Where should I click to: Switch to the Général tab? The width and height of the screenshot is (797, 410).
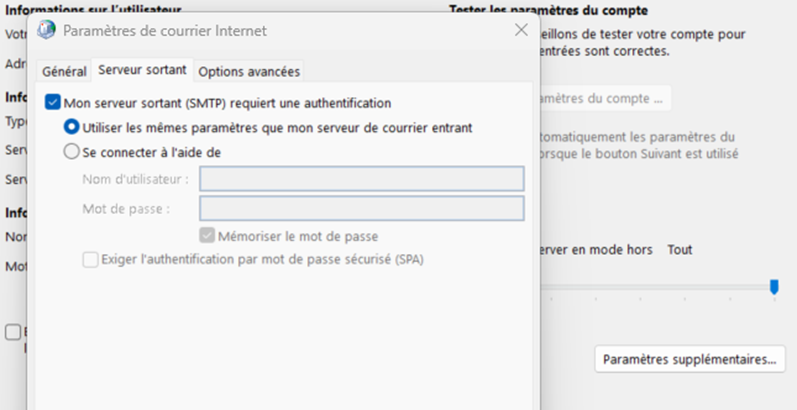64,71
